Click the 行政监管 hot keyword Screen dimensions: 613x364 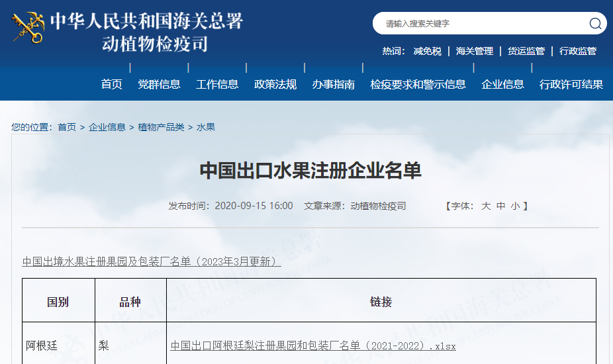coord(578,51)
